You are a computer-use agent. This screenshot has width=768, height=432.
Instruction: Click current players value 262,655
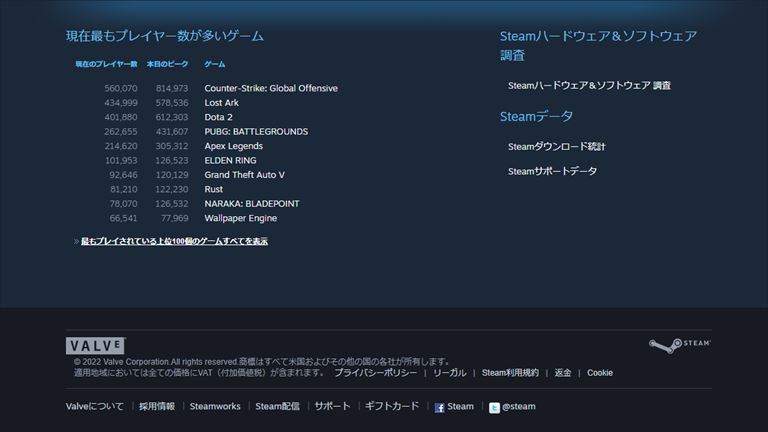[x=120, y=132]
